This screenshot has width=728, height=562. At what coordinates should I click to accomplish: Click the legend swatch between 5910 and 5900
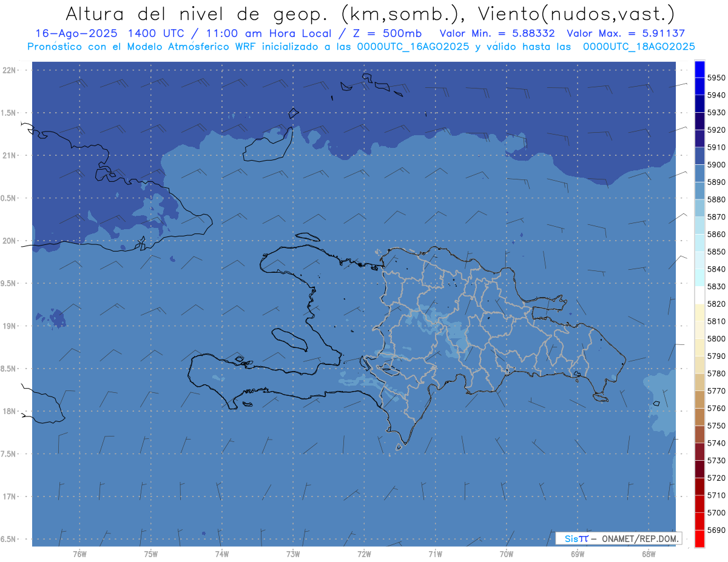(699, 156)
